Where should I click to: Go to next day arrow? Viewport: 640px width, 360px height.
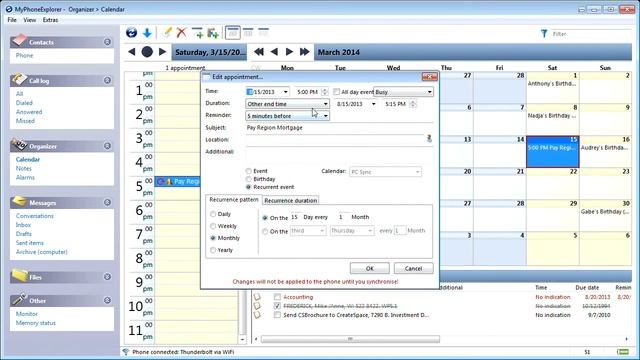point(162,52)
